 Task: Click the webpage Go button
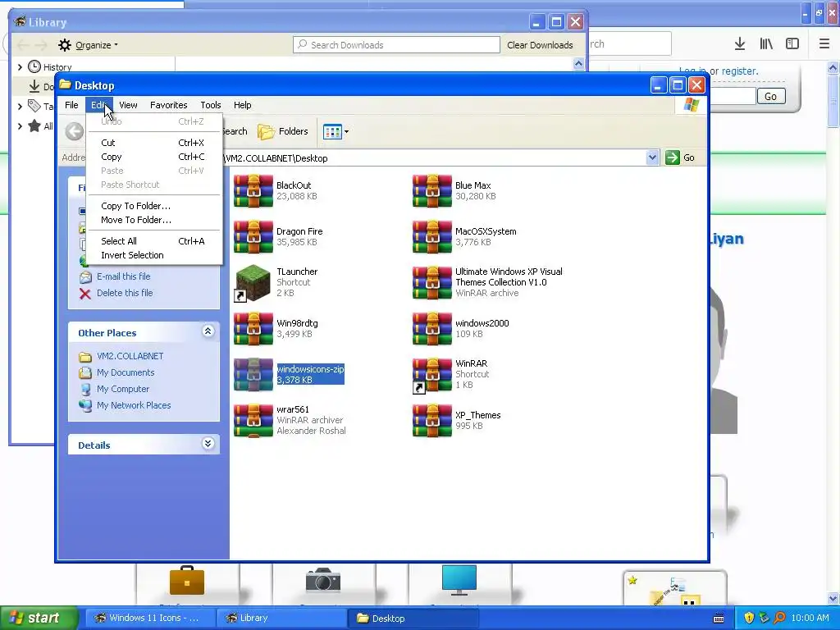pyautogui.click(x=770, y=97)
